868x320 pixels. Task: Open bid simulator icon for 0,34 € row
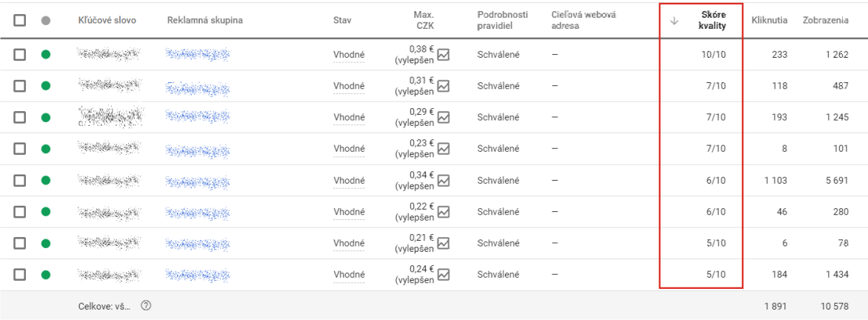(444, 180)
